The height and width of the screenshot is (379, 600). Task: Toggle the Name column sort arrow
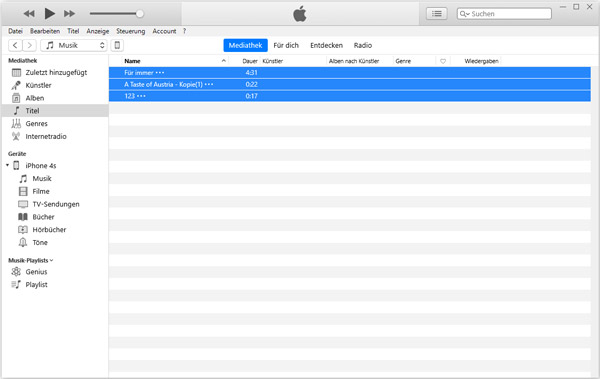(x=224, y=60)
